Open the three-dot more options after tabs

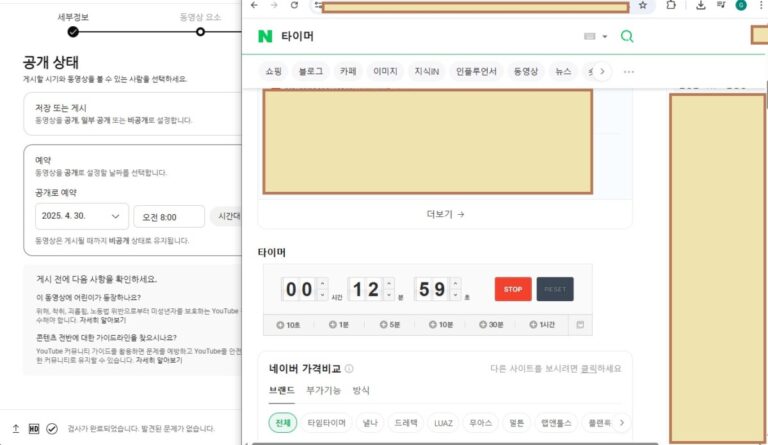(629, 72)
